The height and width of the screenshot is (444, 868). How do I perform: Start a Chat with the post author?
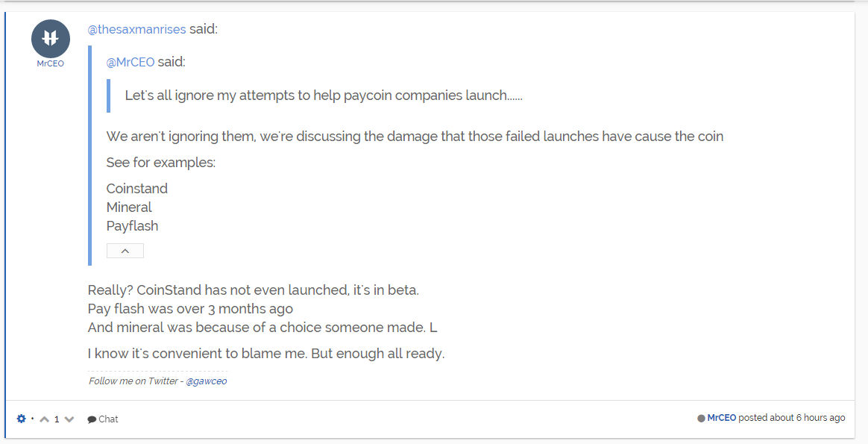pos(108,419)
